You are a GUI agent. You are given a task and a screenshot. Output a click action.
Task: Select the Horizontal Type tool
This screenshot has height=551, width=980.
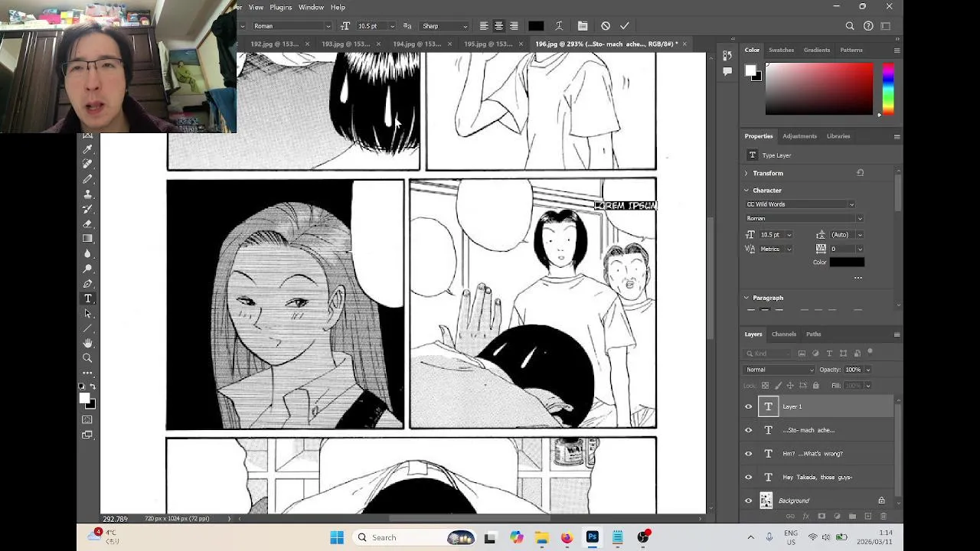88,298
